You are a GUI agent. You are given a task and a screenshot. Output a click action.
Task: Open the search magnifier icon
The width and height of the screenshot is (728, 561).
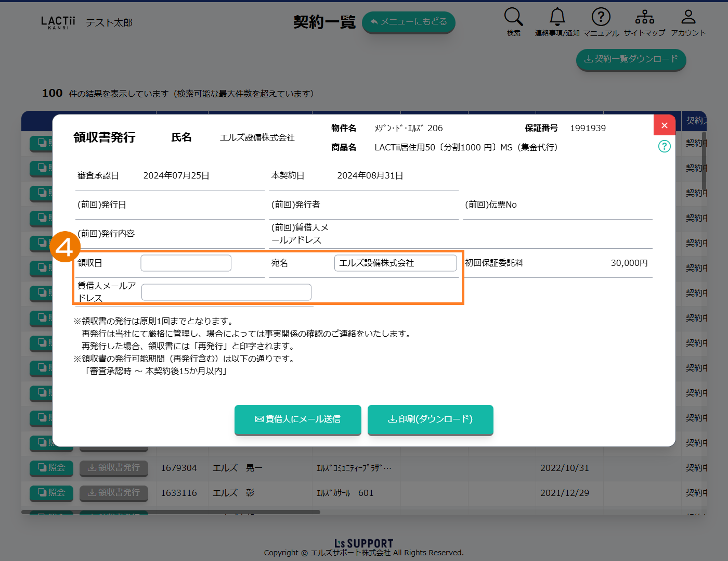(513, 18)
